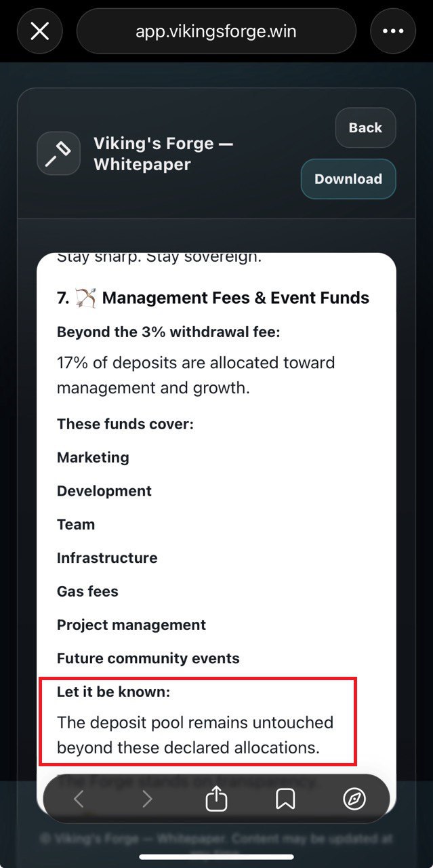
Task: Tap the Gas fees list item
Action: click(x=87, y=591)
